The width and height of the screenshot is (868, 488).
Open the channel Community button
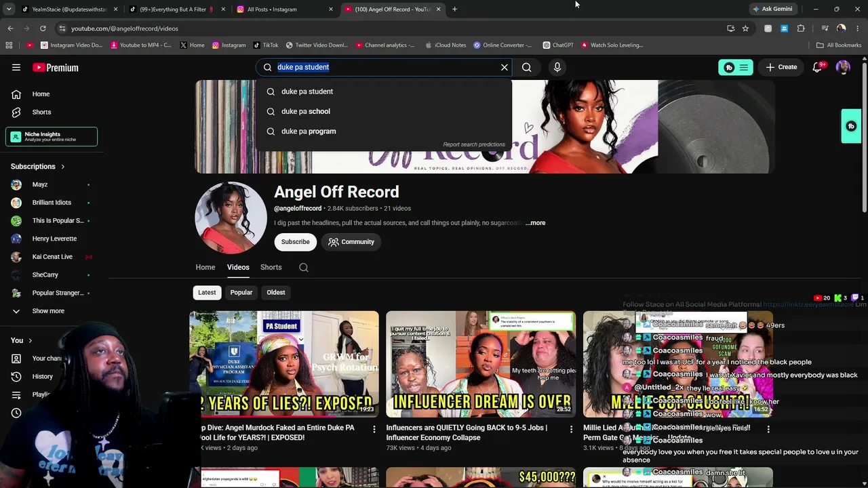(x=351, y=242)
